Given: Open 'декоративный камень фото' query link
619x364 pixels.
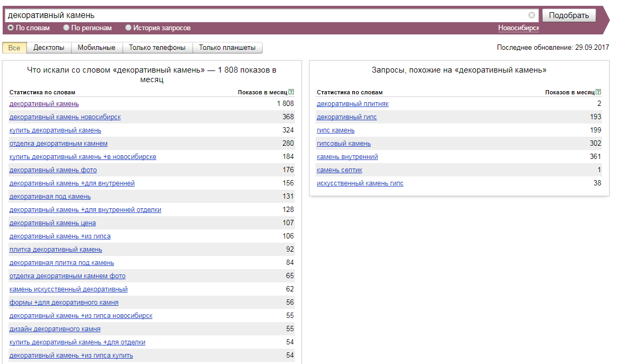Looking at the screenshot, I should (53, 170).
